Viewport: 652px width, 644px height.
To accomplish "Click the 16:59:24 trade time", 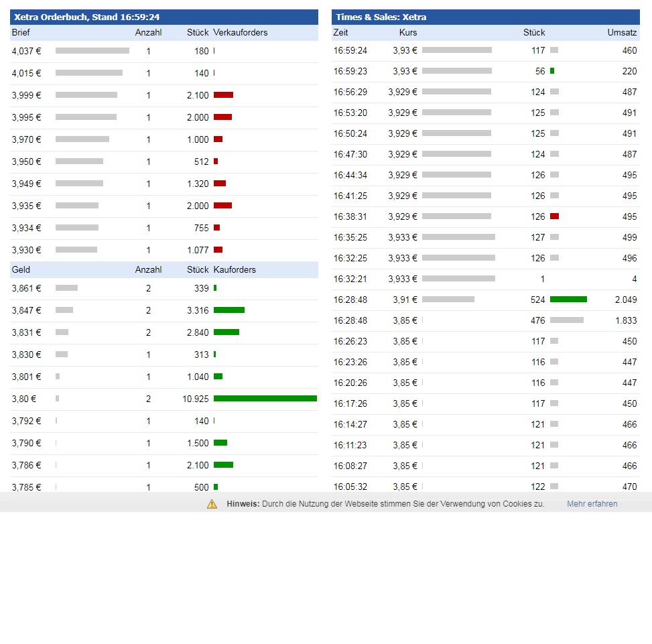I will point(350,50).
